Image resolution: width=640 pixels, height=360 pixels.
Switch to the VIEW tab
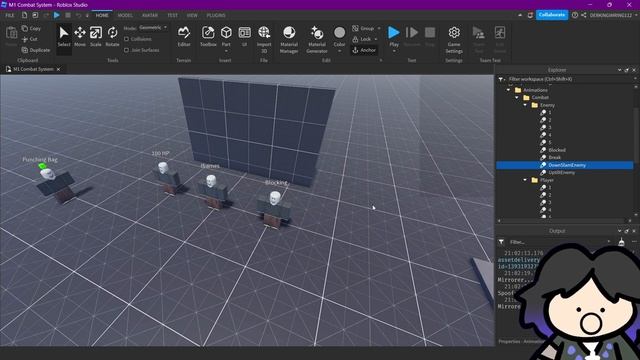click(x=192, y=15)
